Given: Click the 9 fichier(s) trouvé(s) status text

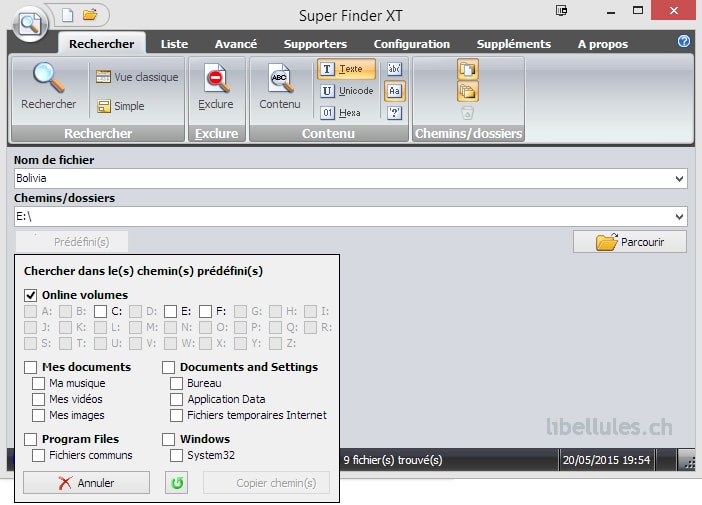Looking at the screenshot, I should (x=393, y=460).
